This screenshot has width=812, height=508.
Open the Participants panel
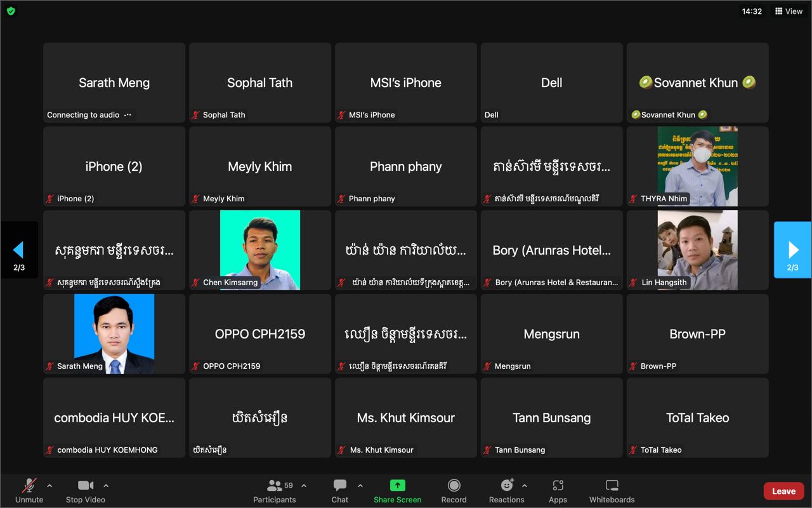(275, 491)
